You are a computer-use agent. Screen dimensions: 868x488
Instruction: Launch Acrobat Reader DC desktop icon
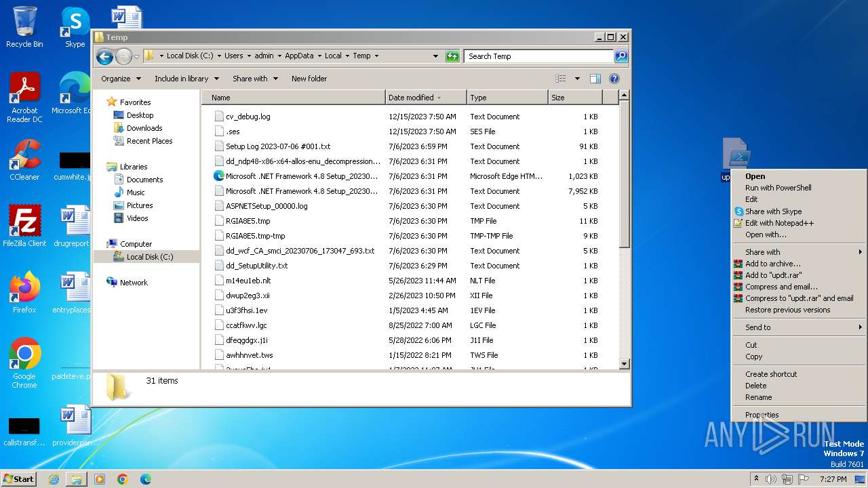(24, 97)
